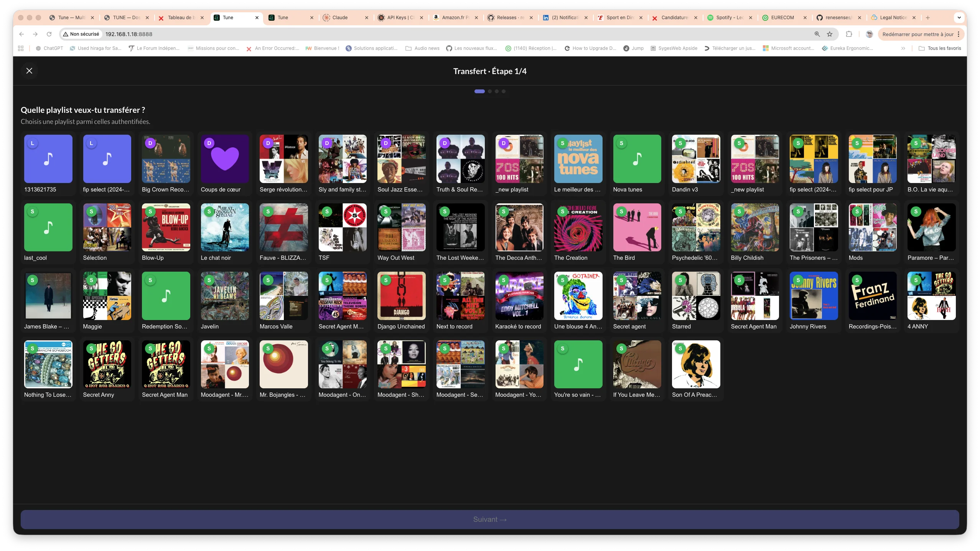Select the TSF playlist
This screenshot has height=551, width=980.
point(343,233)
